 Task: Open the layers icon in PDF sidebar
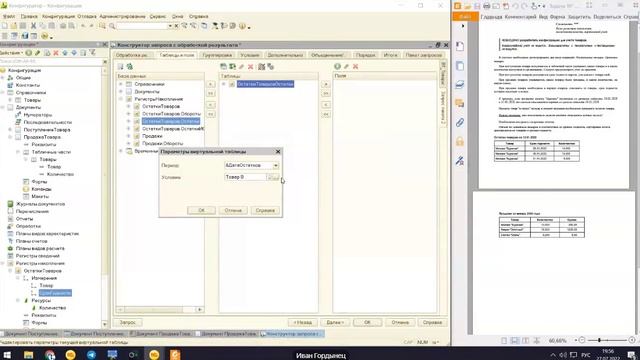point(460,84)
